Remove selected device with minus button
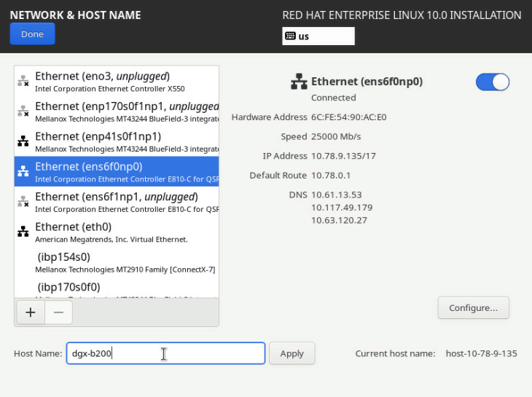The height and width of the screenshot is (397, 532). [58, 312]
